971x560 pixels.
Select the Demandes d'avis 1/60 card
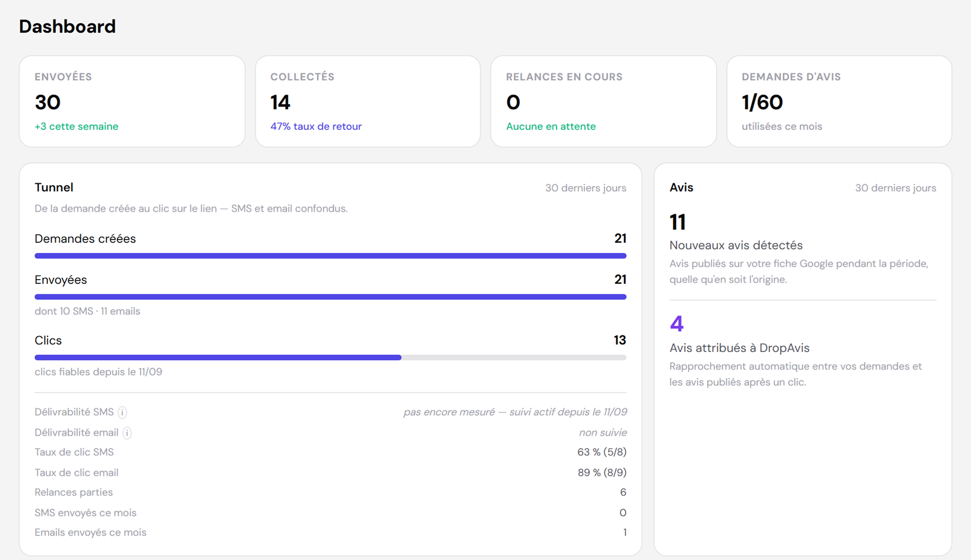[x=839, y=101]
